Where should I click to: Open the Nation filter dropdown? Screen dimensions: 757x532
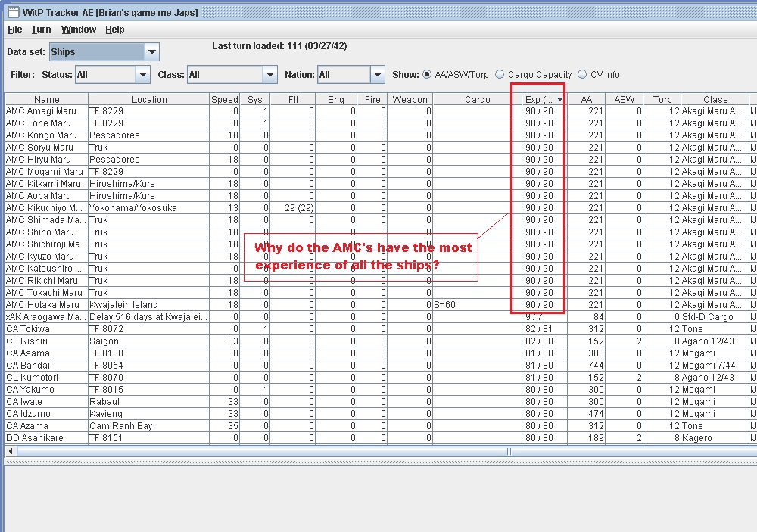[378, 75]
